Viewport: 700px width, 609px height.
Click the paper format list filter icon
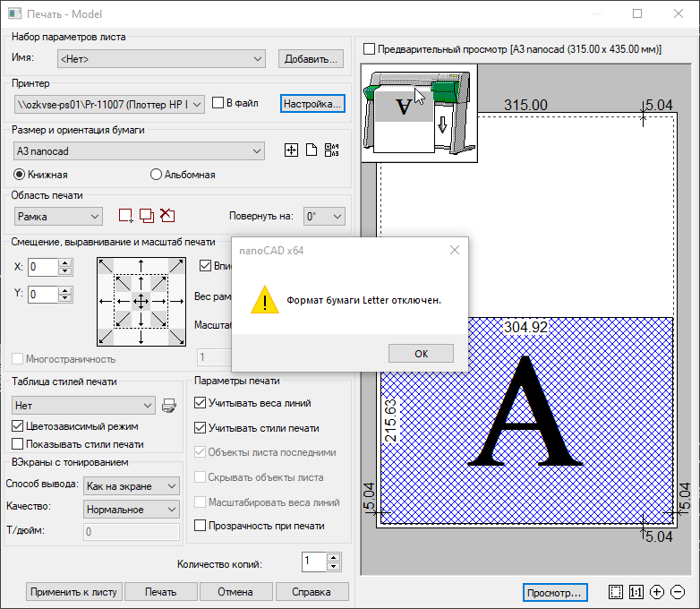coord(332,150)
